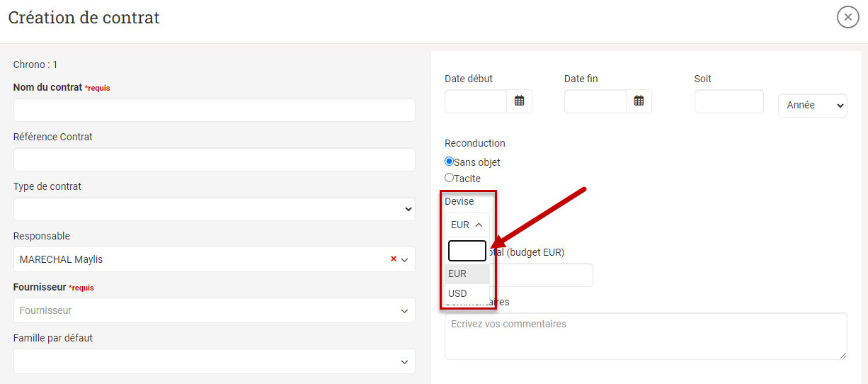The image size is (868, 384).
Task: Clear the Responsable selection with red X
Action: (394, 259)
